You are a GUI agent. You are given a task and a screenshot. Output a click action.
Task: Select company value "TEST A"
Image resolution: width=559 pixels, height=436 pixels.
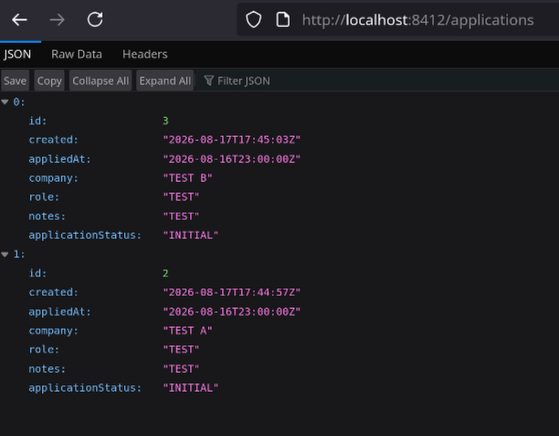coord(188,330)
